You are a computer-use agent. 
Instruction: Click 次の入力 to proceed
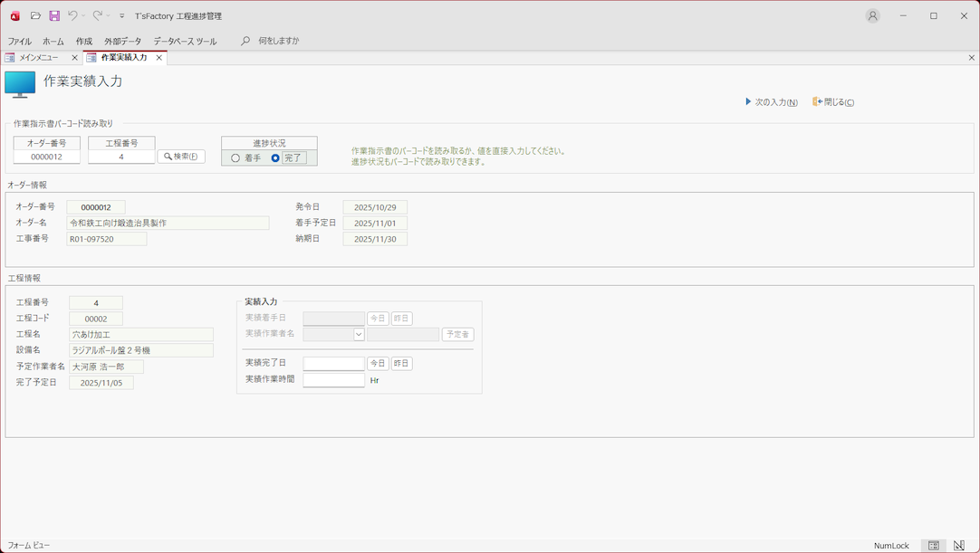click(x=771, y=102)
